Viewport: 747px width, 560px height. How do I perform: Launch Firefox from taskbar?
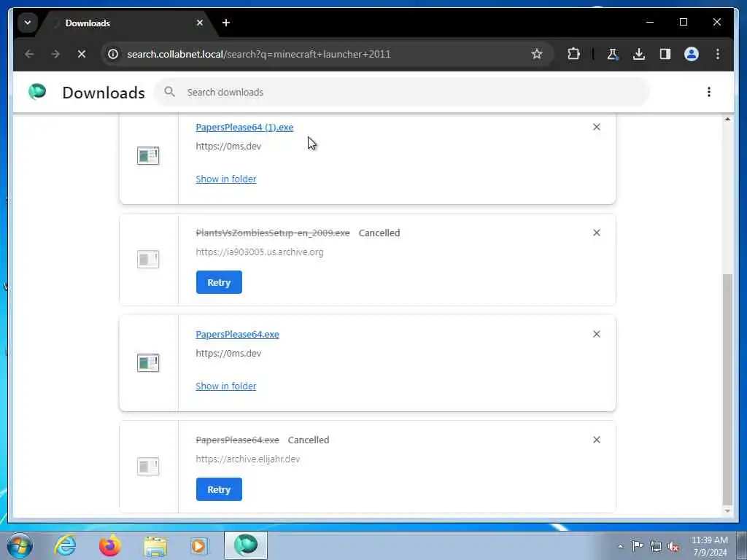point(109,545)
